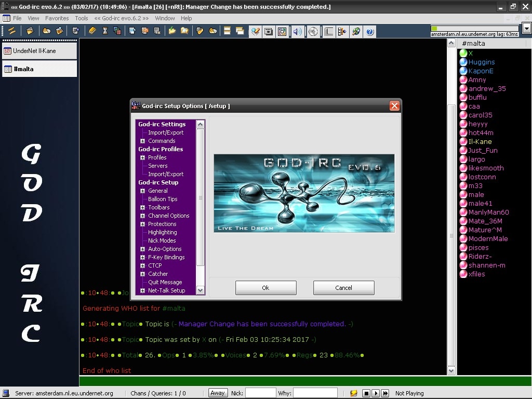Click the green X bot icon in nick list

point(463,53)
